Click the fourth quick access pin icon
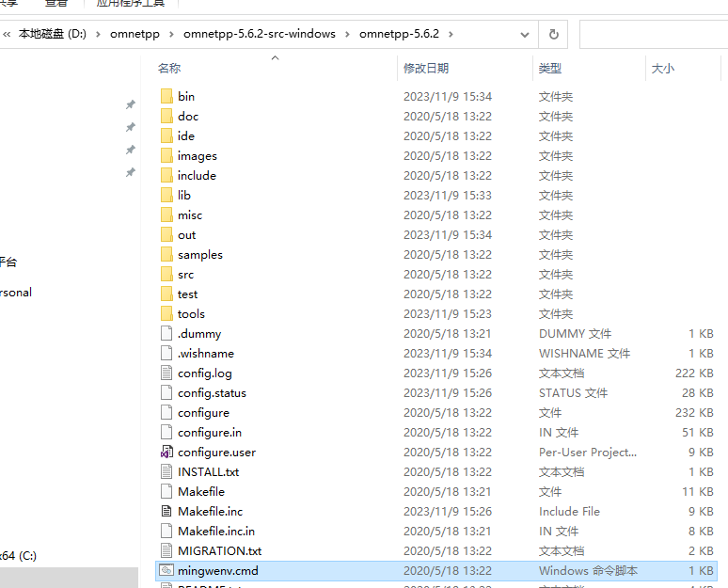Viewport: 728px width, 588px height. 131,172
